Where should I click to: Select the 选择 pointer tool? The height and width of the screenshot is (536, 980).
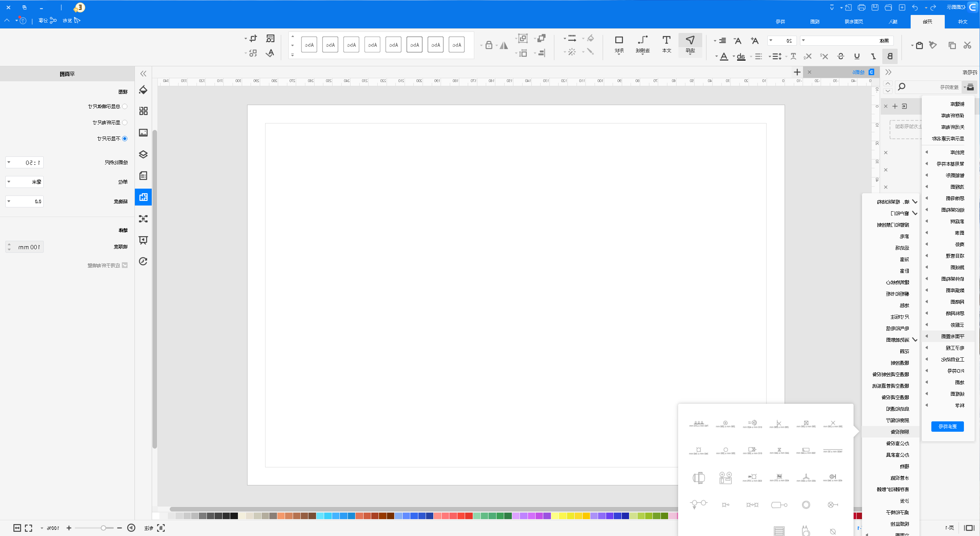click(x=690, y=44)
